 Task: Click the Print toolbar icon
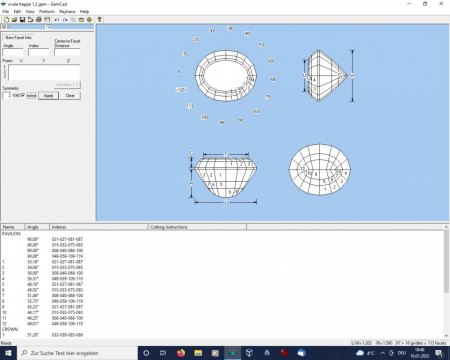tap(39, 20)
